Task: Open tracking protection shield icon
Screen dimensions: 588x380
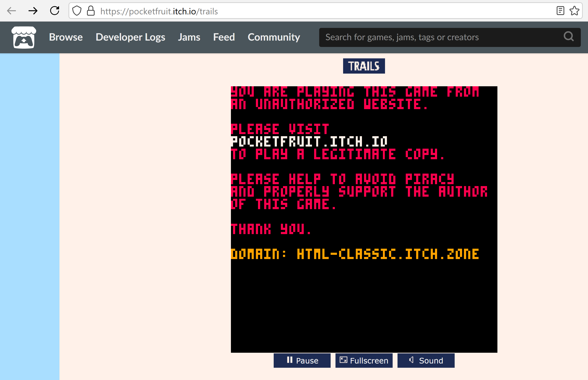Action: [77, 11]
